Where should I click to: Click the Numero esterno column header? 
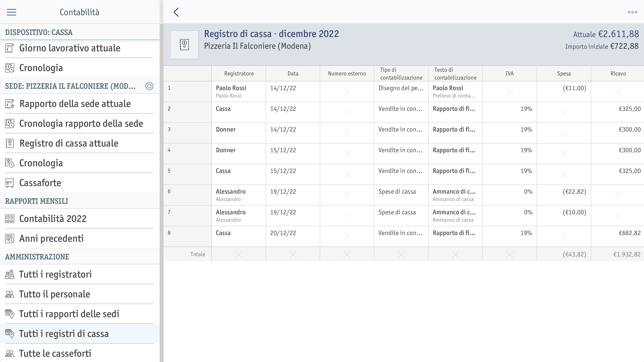pyautogui.click(x=347, y=74)
